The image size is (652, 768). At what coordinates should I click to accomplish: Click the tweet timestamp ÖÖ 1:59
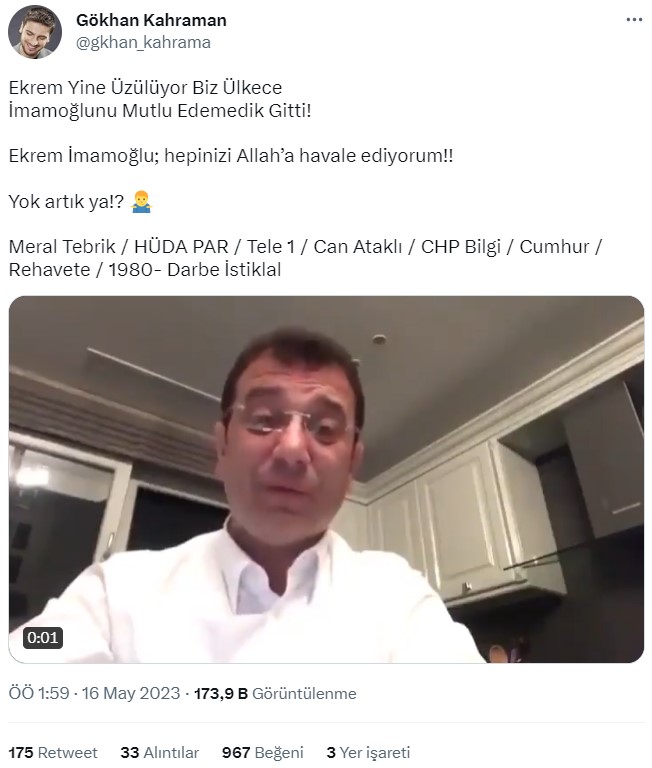[39, 694]
